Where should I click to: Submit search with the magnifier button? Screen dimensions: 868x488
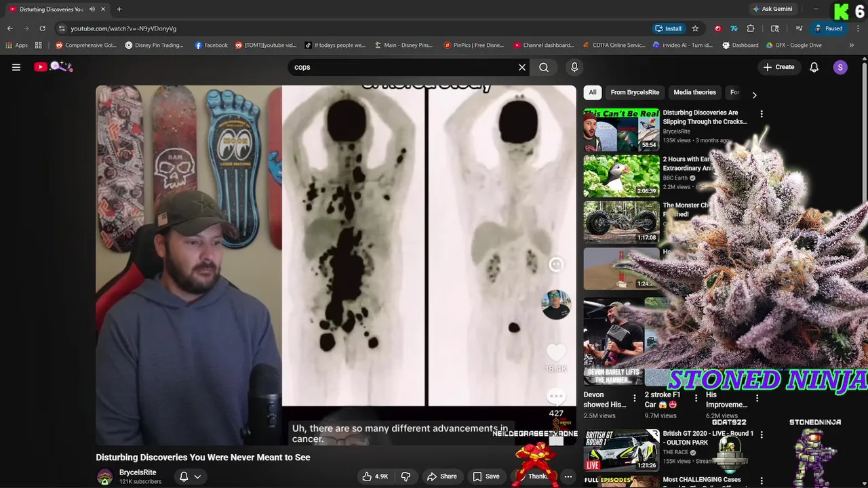[544, 67]
